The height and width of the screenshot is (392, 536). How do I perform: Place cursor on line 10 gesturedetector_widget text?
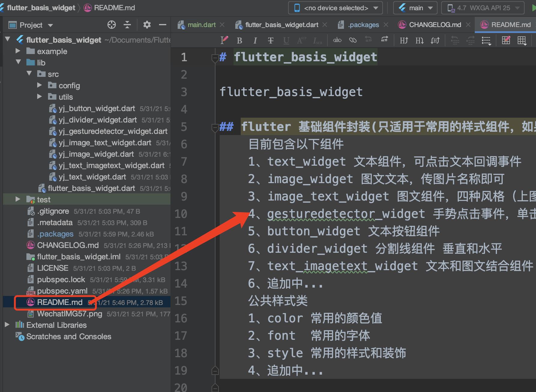346,214
